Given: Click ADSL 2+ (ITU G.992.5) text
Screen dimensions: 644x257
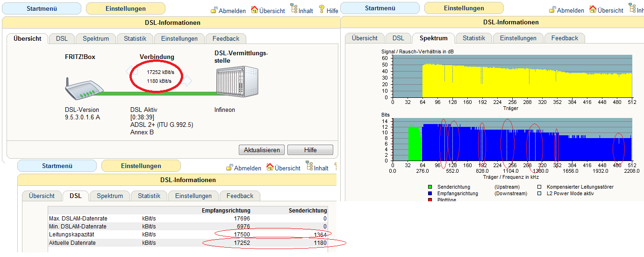Looking at the screenshot, I should click(x=162, y=125).
